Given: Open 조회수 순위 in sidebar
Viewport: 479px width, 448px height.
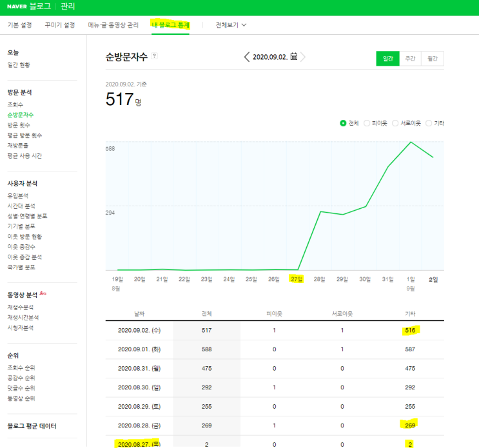Looking at the screenshot, I should coord(21,367).
